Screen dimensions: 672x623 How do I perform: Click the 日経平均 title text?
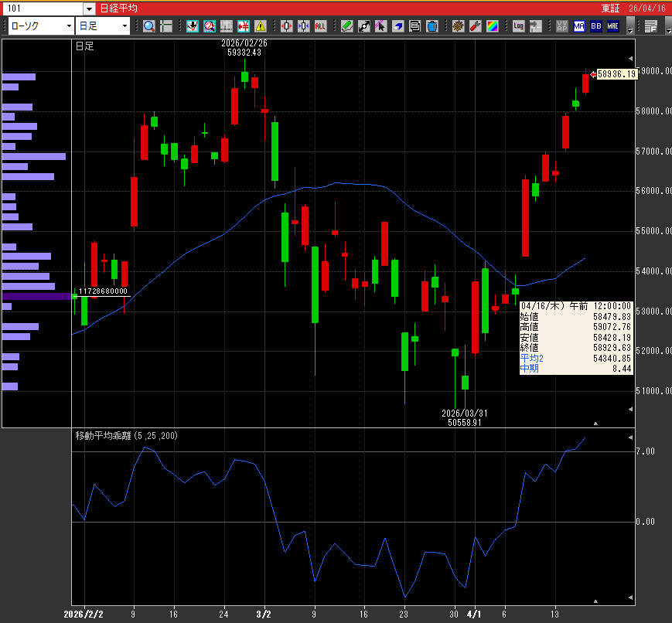coord(119,9)
